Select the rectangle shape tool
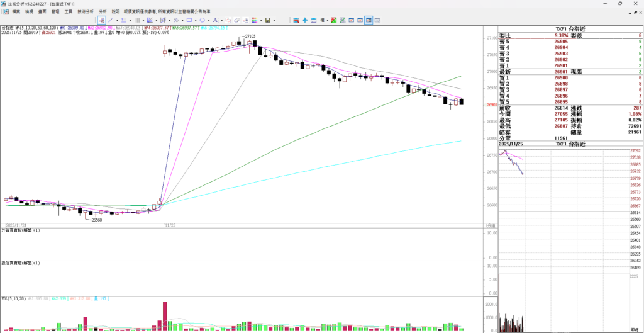 coord(189,20)
